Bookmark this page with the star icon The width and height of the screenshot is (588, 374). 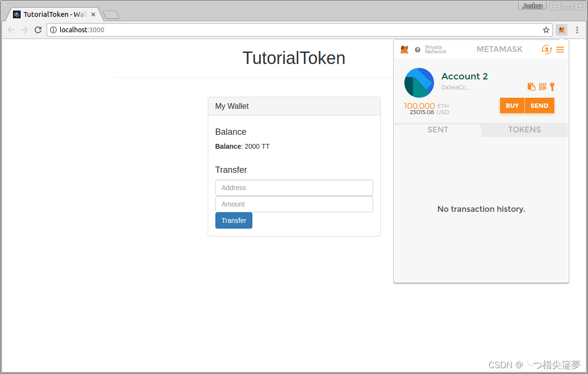(x=546, y=30)
